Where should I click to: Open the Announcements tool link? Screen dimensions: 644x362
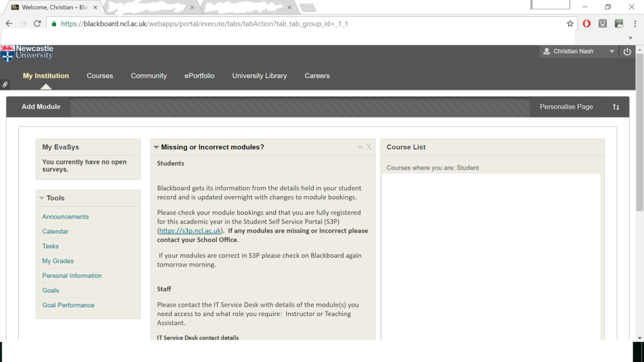pyautogui.click(x=65, y=217)
